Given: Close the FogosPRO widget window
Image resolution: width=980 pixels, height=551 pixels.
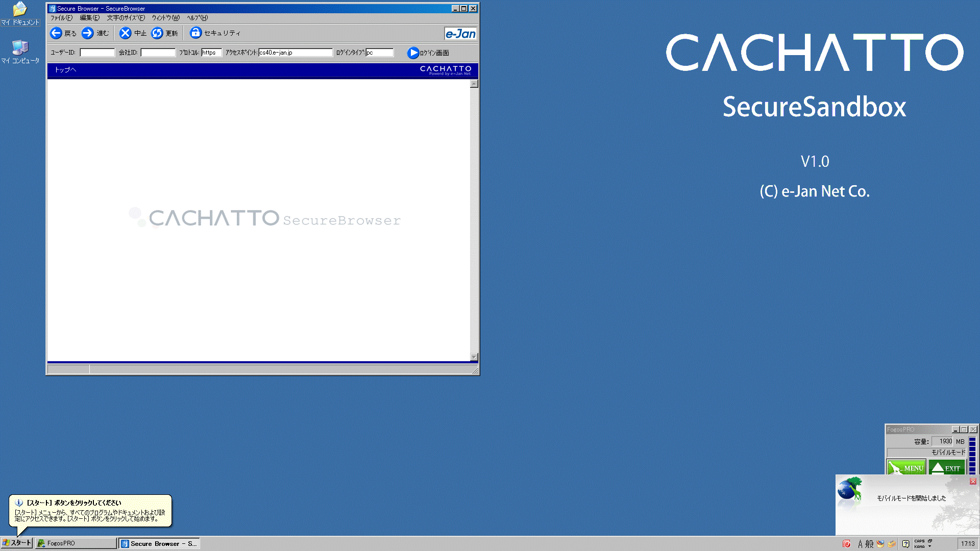Looking at the screenshot, I should pos(973,430).
